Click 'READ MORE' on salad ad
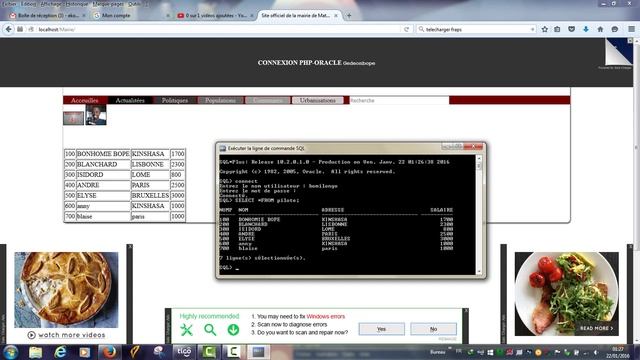The height and width of the screenshot is (360, 640). [x=596, y=328]
